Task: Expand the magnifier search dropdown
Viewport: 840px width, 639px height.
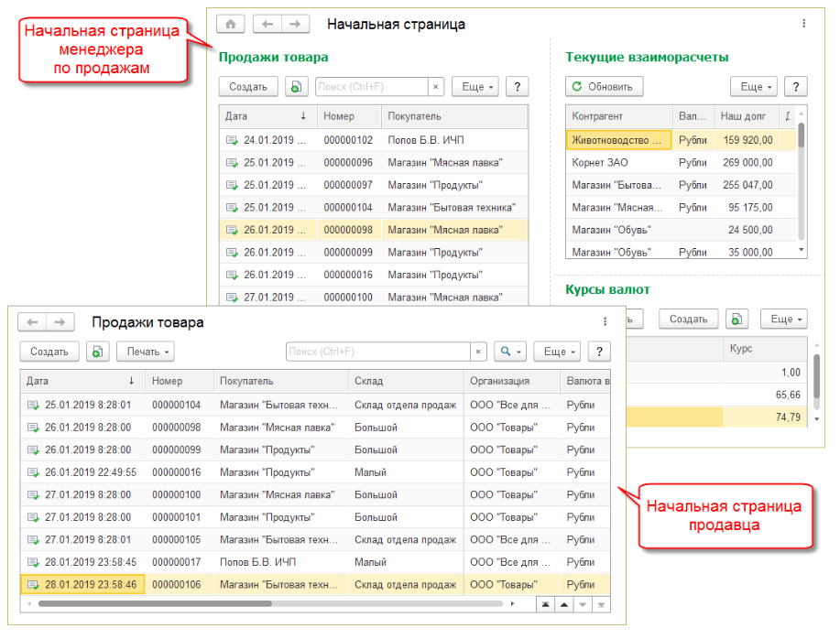Action: tap(509, 352)
